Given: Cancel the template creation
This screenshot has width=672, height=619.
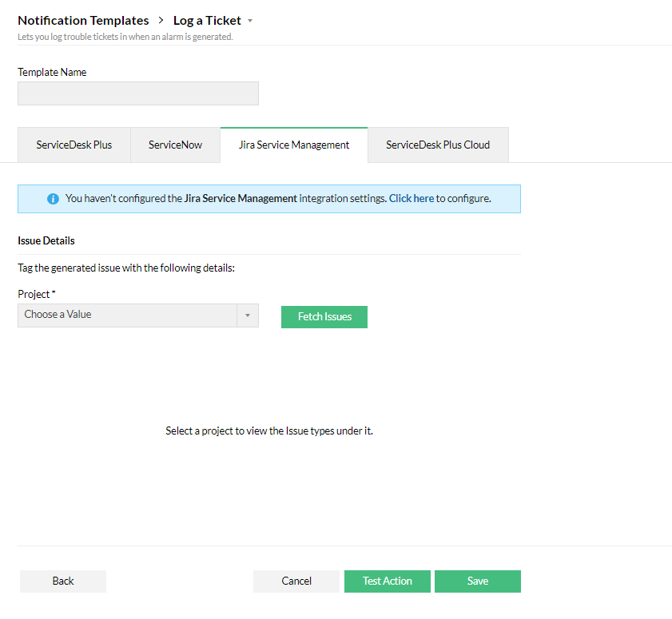Looking at the screenshot, I should click(x=296, y=581).
